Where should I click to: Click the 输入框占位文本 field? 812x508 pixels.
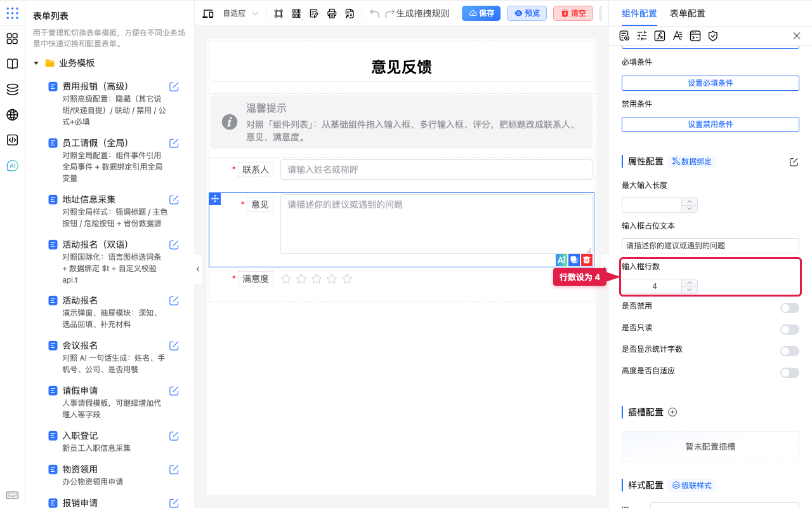[710, 246]
